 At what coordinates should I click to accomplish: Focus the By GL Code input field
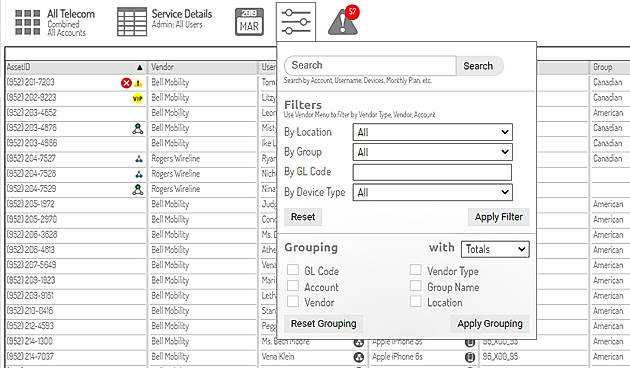tap(432, 172)
